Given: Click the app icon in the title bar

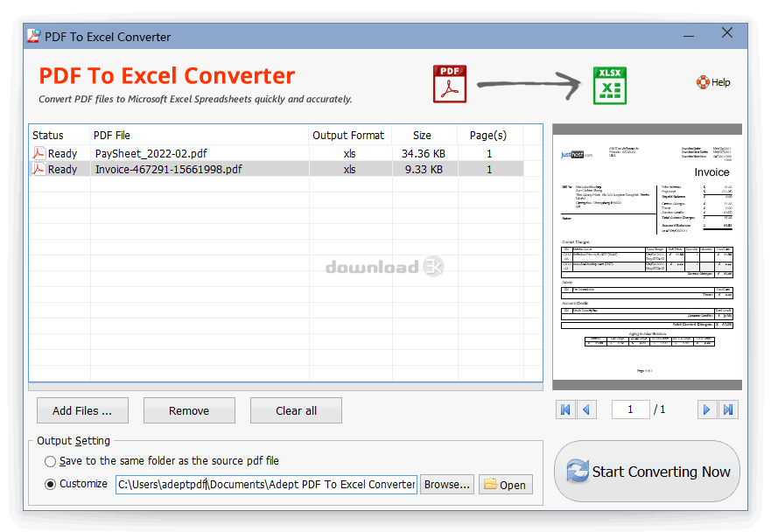Looking at the screenshot, I should 33,37.
